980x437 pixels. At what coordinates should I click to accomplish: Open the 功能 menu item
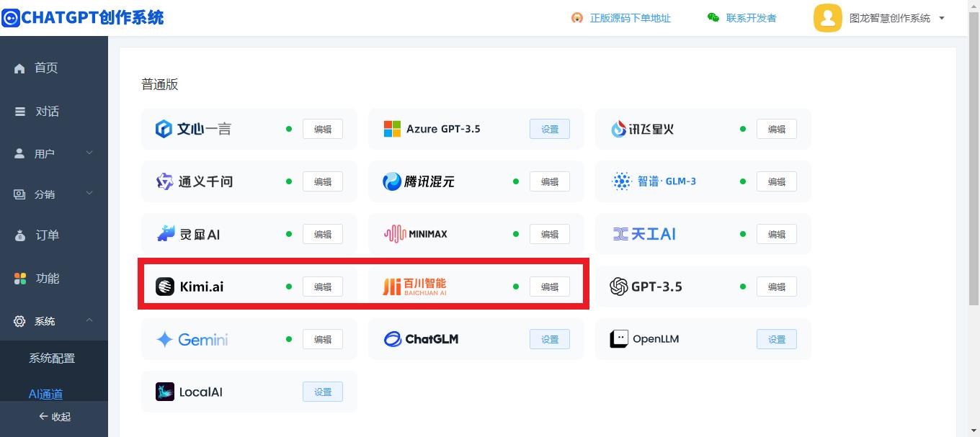tap(54, 279)
